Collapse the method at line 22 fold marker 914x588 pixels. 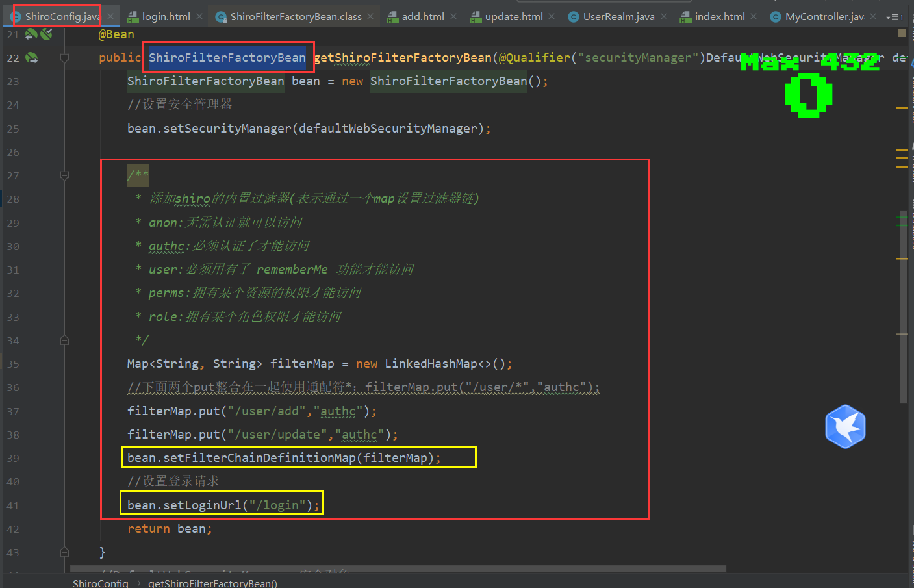coord(64,58)
